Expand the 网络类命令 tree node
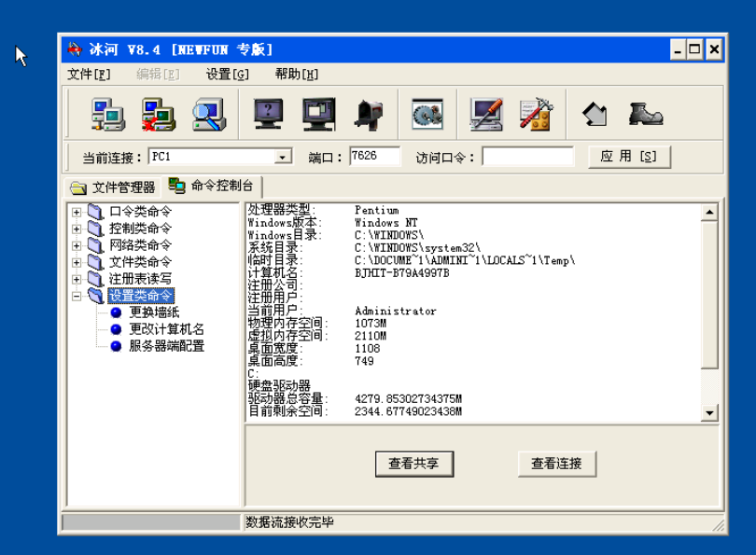The height and width of the screenshot is (555, 756). tap(77, 245)
